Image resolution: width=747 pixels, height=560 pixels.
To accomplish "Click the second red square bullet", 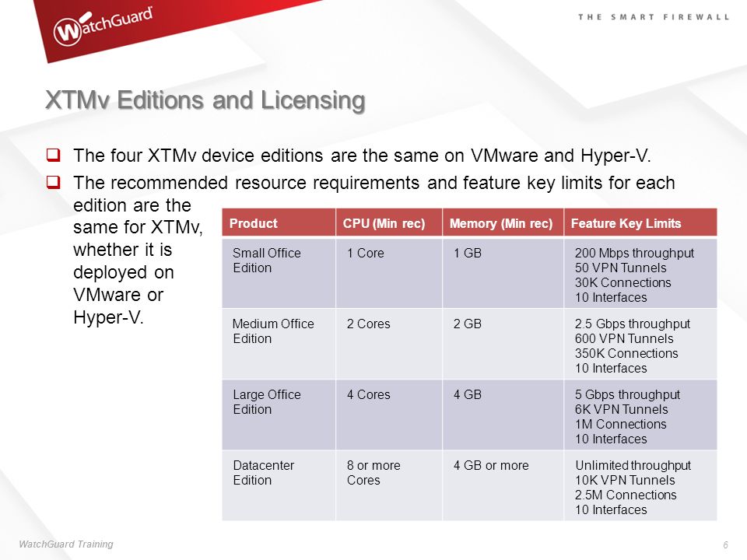I will (54, 182).
